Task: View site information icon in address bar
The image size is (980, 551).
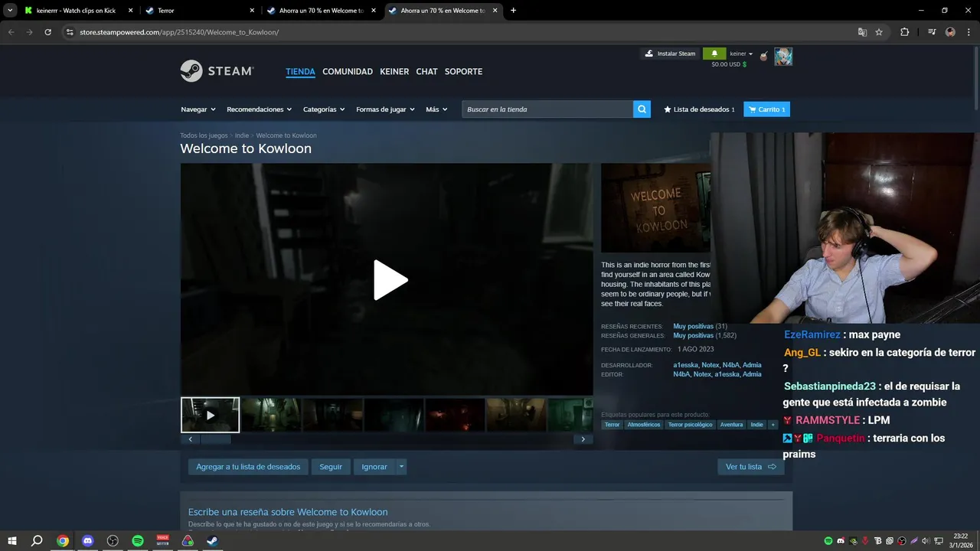Action: coord(70,32)
